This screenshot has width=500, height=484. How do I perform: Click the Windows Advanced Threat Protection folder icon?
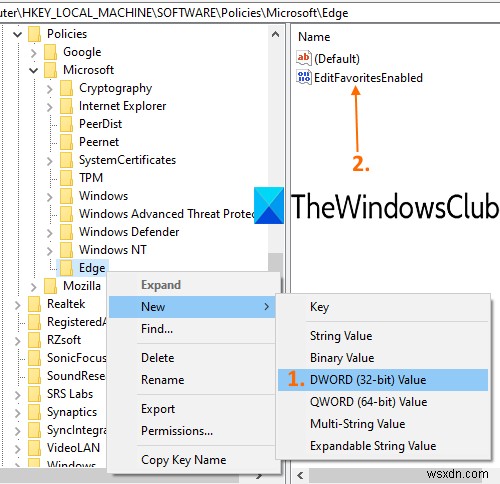point(66,214)
